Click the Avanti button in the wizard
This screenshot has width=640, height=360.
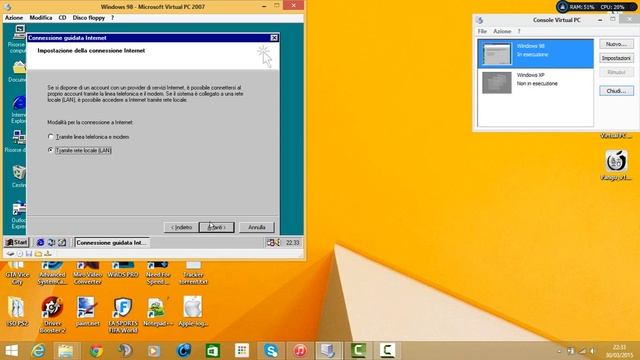(216, 227)
